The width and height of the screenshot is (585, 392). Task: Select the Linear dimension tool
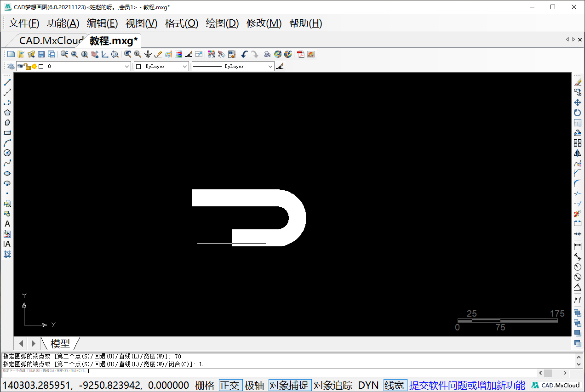(x=578, y=247)
